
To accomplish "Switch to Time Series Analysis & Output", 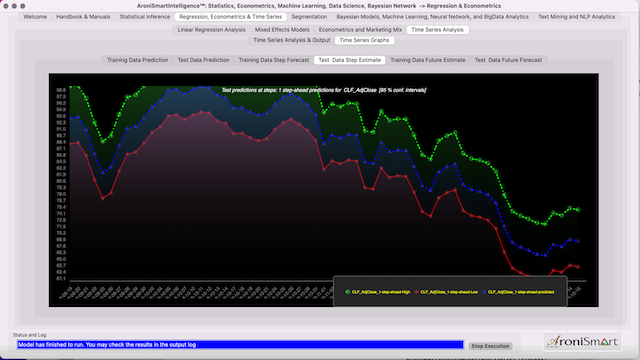I will coord(291,40).
